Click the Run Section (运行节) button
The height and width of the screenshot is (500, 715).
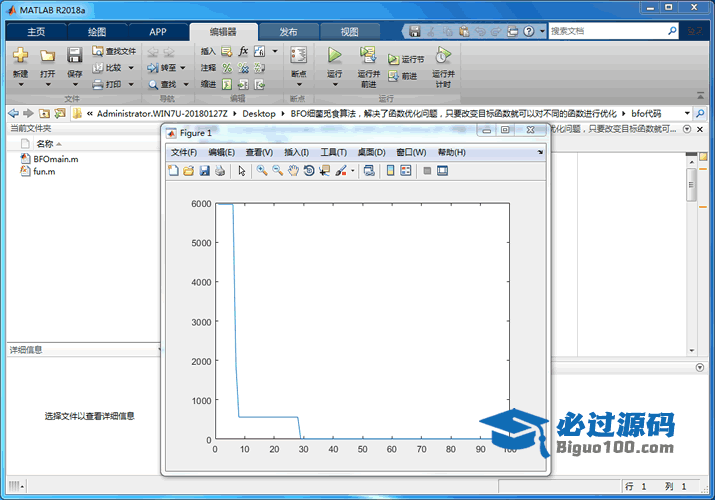tap(407, 60)
